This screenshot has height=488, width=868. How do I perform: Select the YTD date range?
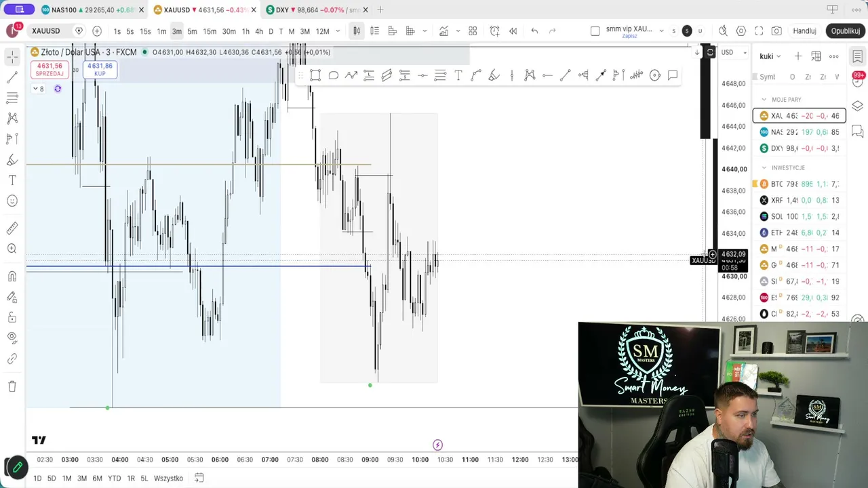tap(114, 479)
